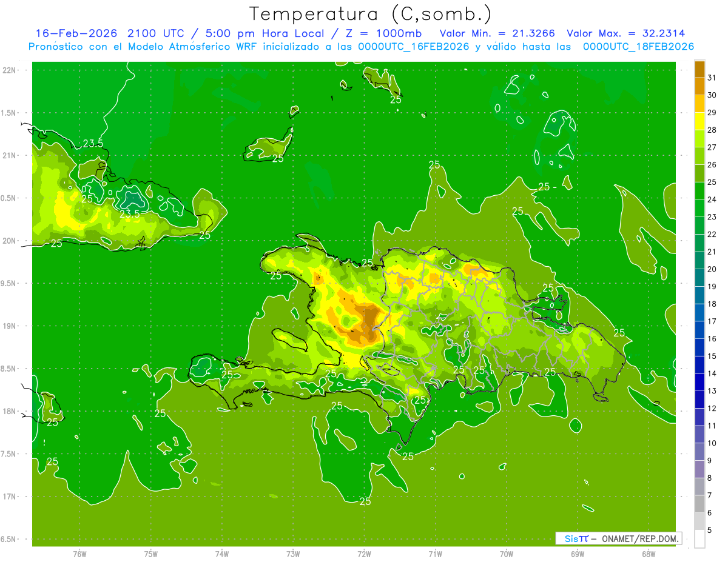
Task: Click the "21N" latitude axis label
Action: coord(8,156)
